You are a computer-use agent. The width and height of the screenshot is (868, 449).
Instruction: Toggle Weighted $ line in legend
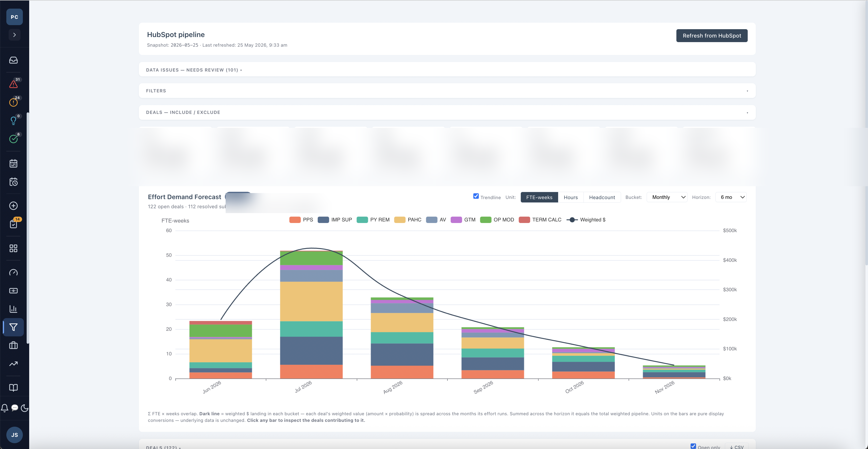click(x=586, y=220)
